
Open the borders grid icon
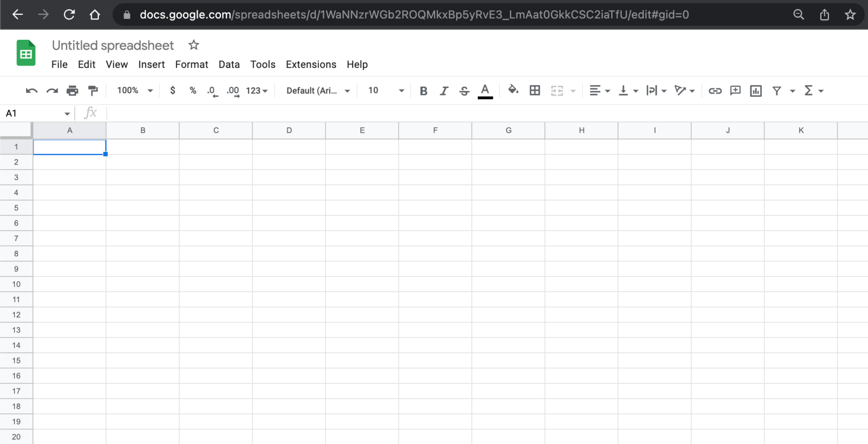(x=535, y=90)
